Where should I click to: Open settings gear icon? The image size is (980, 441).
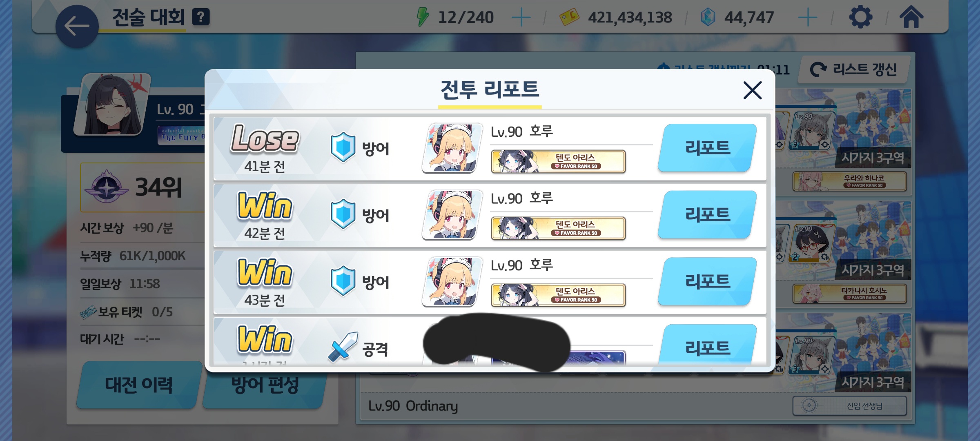pyautogui.click(x=861, y=17)
